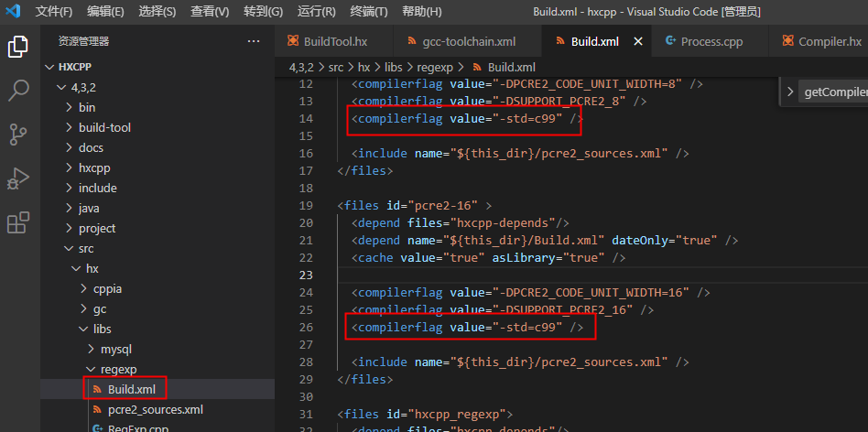Open the 文件(F) menu
This screenshot has width=868, height=432.
point(53,12)
